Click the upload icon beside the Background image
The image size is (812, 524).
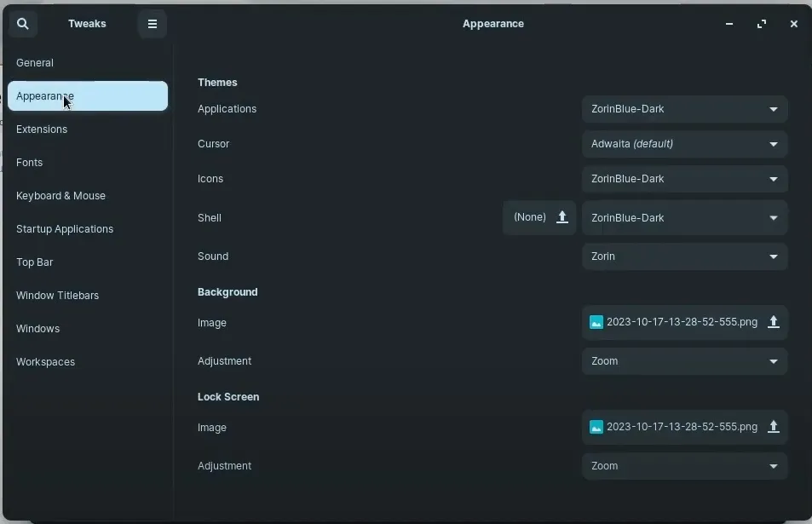coord(773,322)
